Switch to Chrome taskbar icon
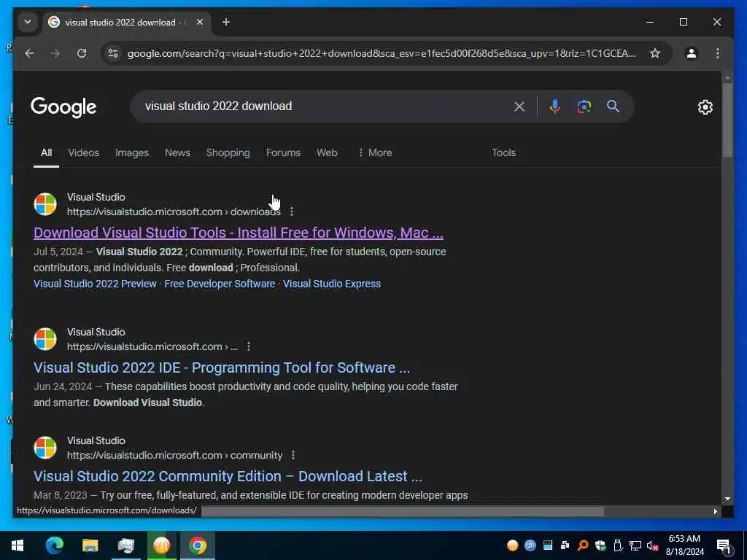Image resolution: width=747 pixels, height=560 pixels. pos(197,545)
